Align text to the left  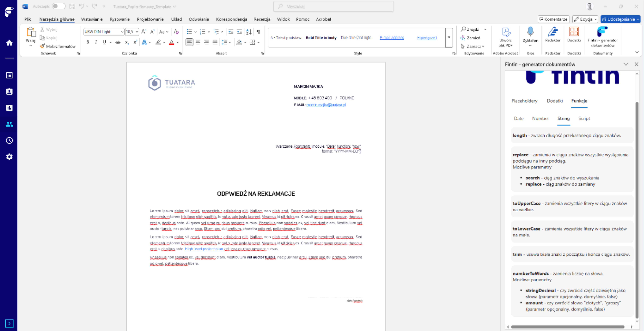click(189, 42)
